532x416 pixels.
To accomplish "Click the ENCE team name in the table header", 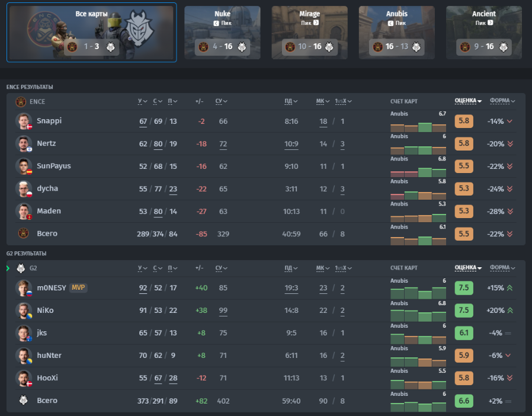I will 37,101.
